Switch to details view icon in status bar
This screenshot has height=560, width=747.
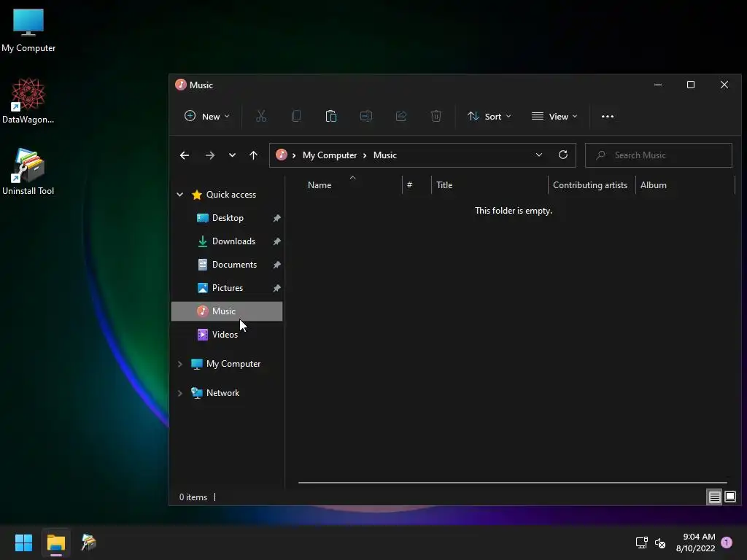[x=715, y=497]
